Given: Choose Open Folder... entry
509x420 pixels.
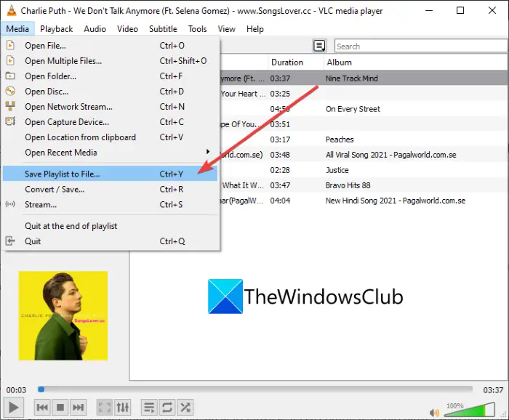Looking at the screenshot, I should (110, 76).
